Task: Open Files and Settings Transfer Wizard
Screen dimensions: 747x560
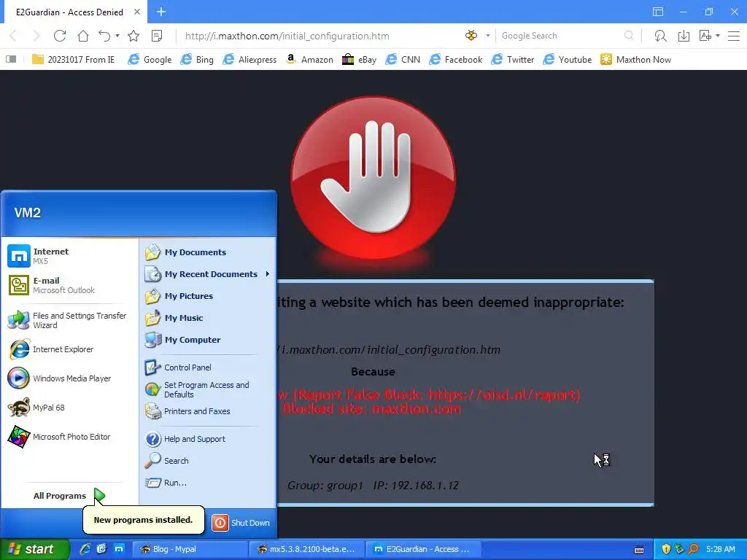Action: point(69,321)
